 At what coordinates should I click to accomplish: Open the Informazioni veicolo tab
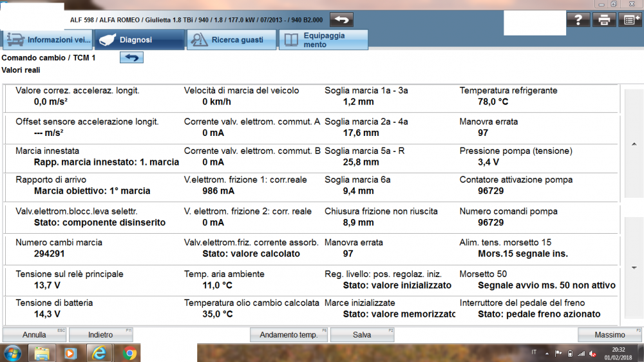(48, 40)
